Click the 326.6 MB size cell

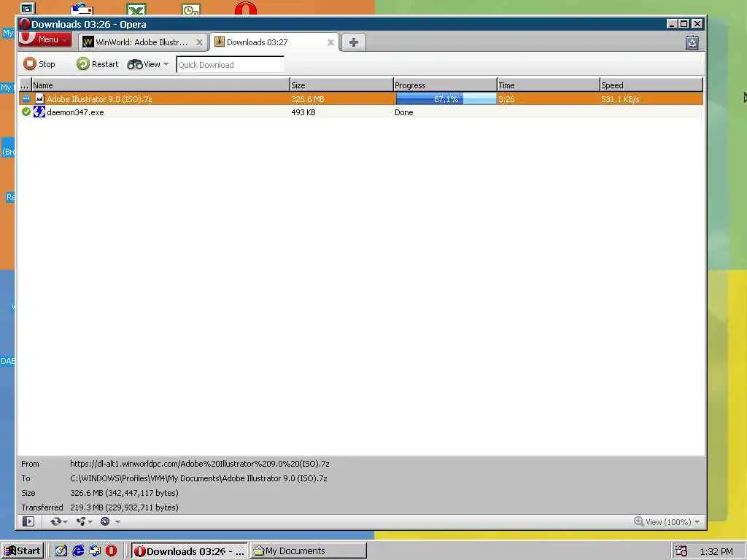point(308,99)
